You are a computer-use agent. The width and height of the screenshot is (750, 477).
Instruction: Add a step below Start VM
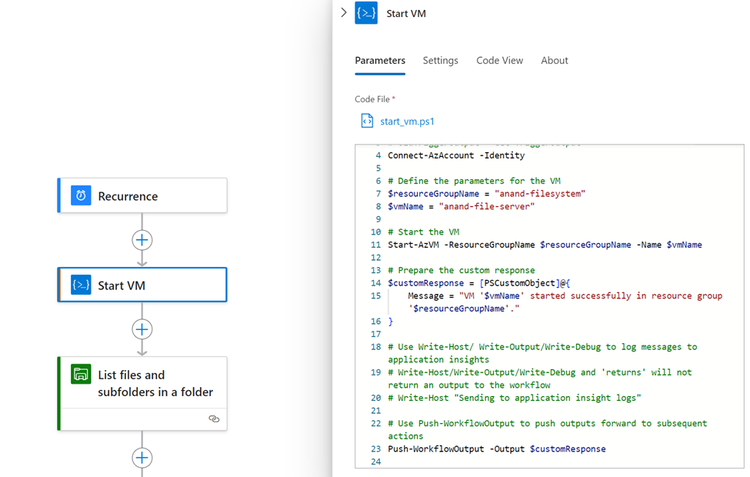142,329
